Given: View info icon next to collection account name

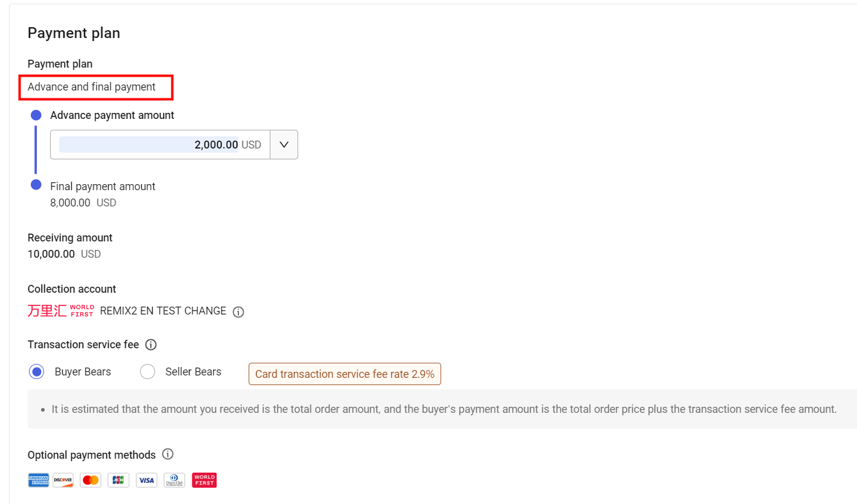Looking at the screenshot, I should click(238, 311).
